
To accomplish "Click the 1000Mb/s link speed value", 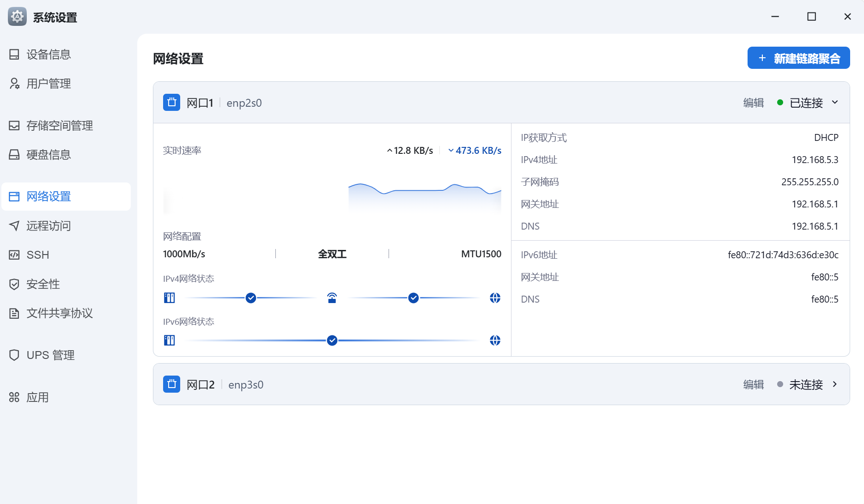I will click(x=184, y=254).
